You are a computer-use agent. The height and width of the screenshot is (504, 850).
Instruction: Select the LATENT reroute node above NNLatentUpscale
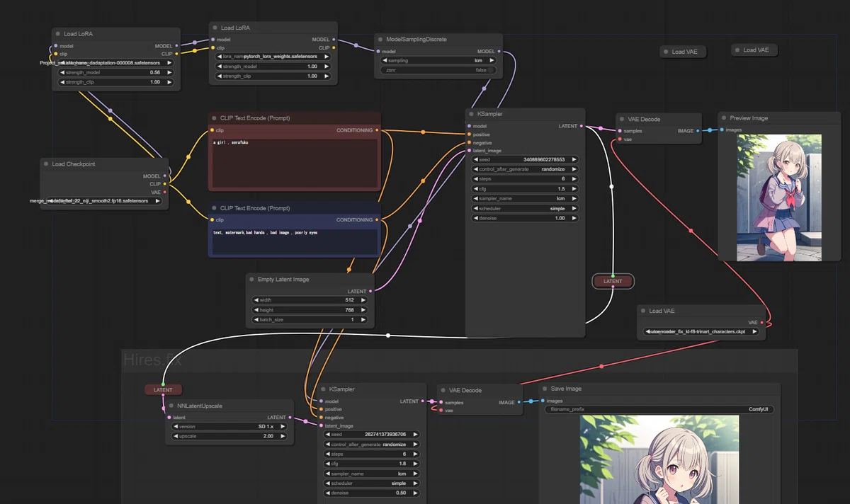tap(163, 389)
